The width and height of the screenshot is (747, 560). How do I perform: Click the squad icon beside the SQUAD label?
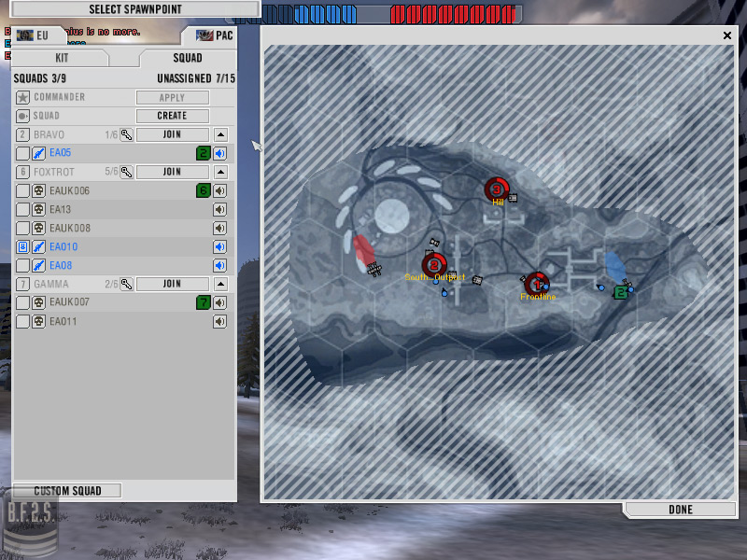(x=22, y=116)
